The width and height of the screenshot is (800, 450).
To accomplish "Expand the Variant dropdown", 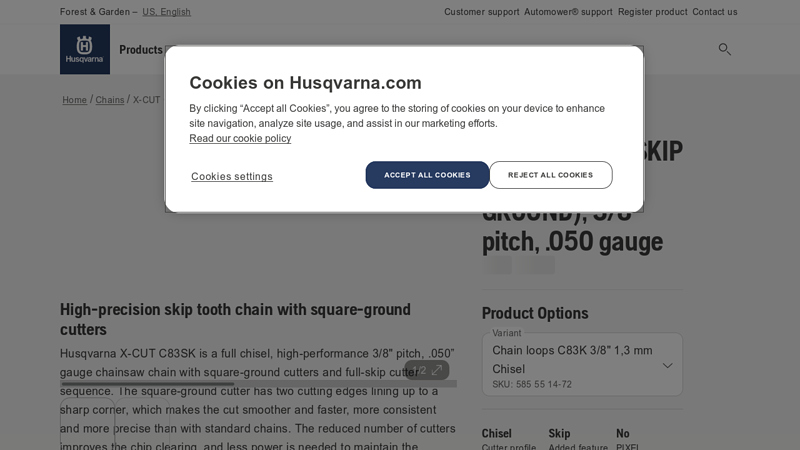I will [582, 364].
